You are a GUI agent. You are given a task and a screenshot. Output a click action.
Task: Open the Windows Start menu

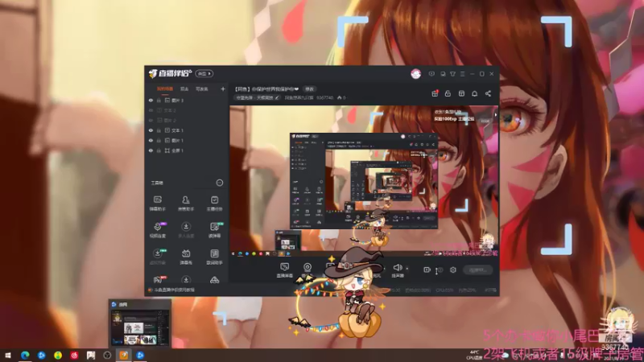[7, 355]
